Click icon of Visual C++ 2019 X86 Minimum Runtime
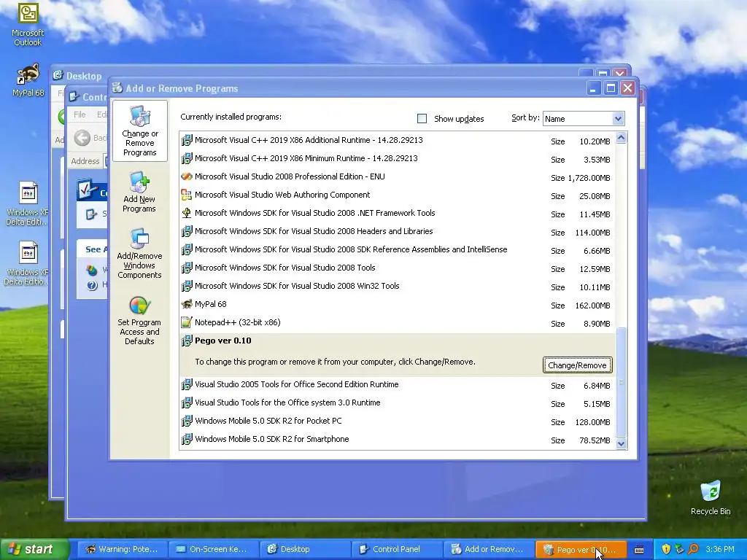This screenshot has width=747, height=560. 187,158
